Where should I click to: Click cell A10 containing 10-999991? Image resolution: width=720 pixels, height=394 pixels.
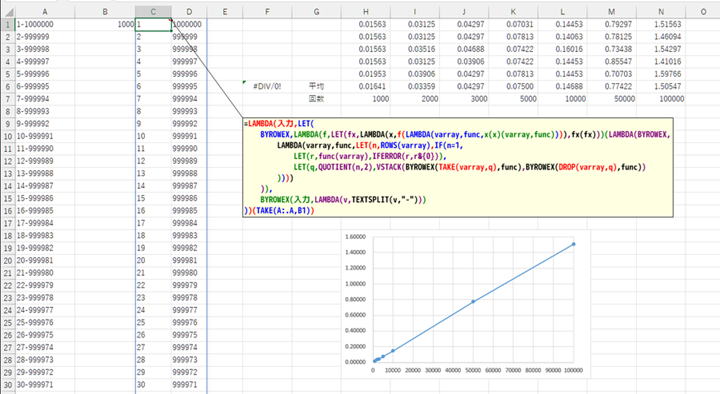point(45,136)
